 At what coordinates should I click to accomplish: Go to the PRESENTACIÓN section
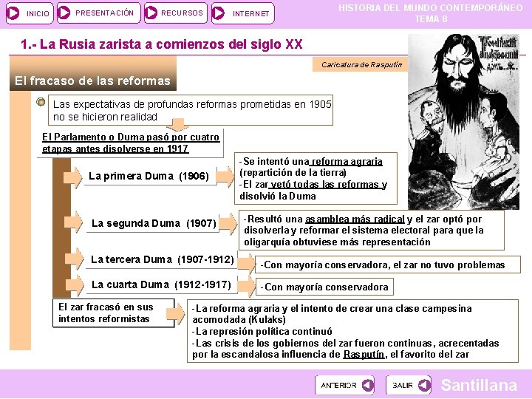pyautogui.click(x=99, y=13)
